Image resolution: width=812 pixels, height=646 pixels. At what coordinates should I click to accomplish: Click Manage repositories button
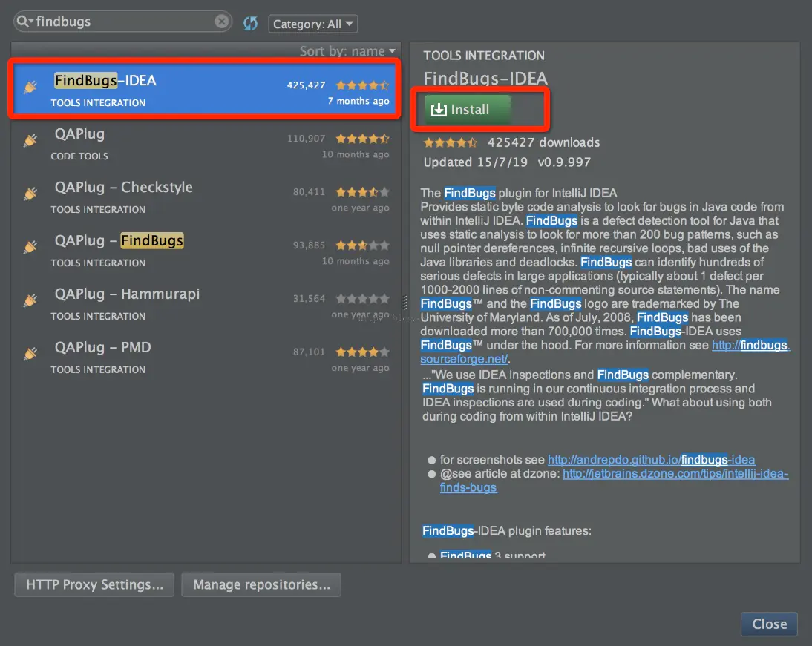(261, 584)
